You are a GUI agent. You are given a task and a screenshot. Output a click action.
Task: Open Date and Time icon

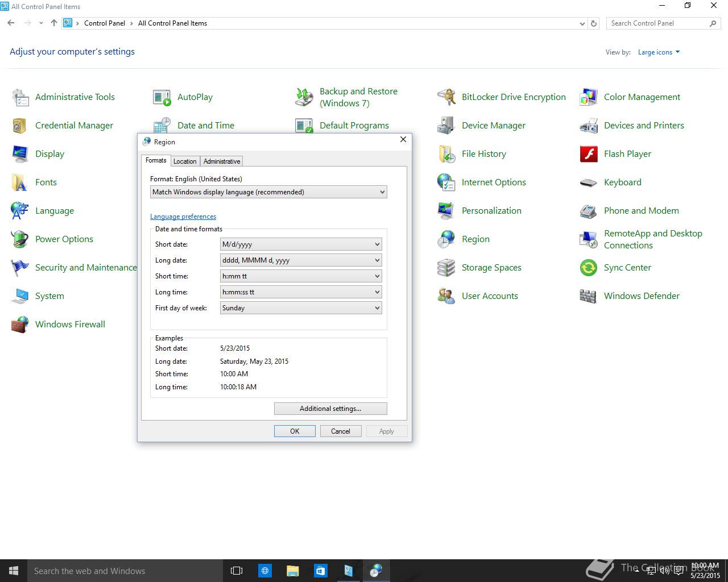(162, 126)
